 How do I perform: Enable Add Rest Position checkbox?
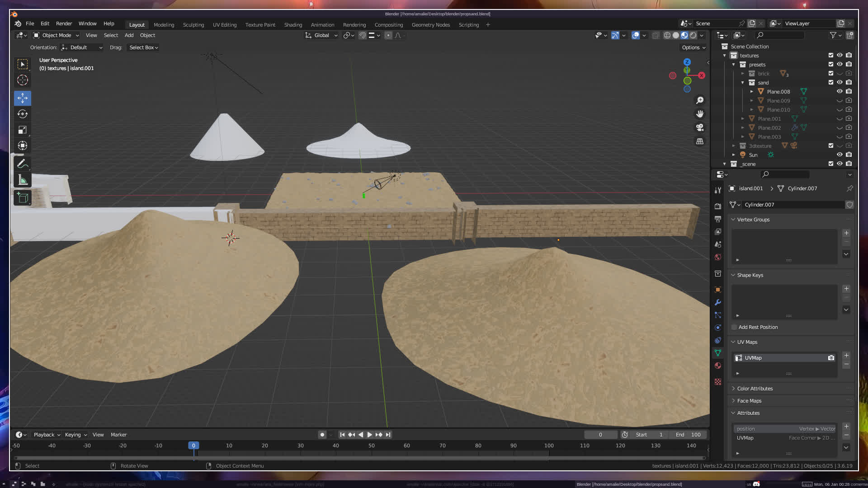734,327
